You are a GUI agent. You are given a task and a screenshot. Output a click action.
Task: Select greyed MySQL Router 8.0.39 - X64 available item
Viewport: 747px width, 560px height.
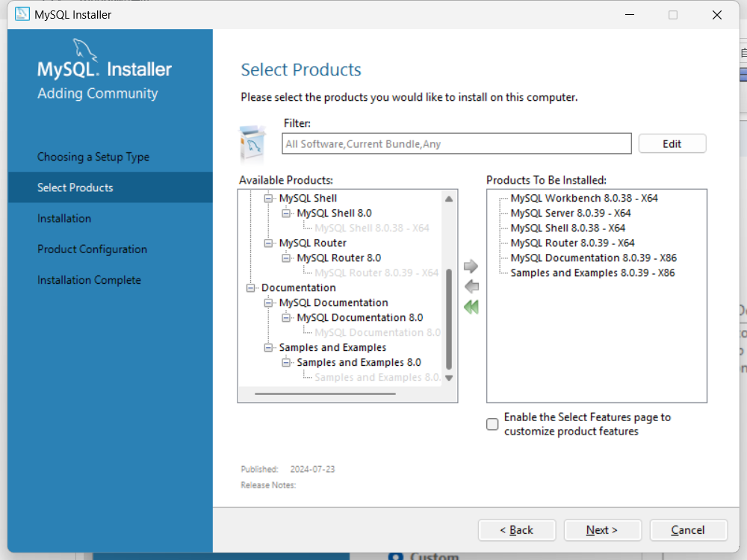(x=376, y=273)
